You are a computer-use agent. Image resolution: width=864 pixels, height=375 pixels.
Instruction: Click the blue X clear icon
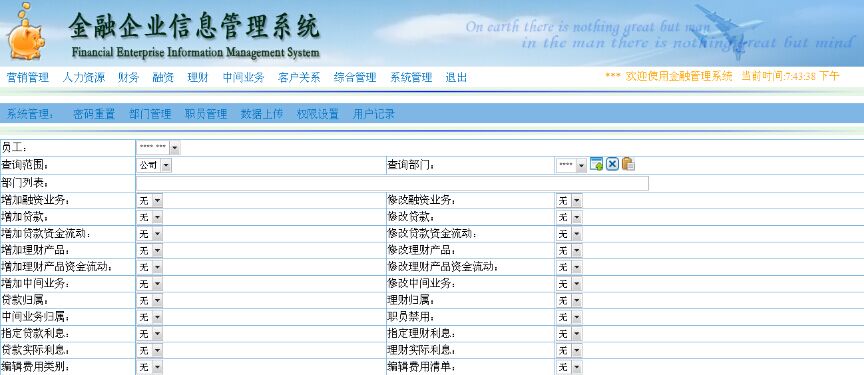(x=612, y=164)
